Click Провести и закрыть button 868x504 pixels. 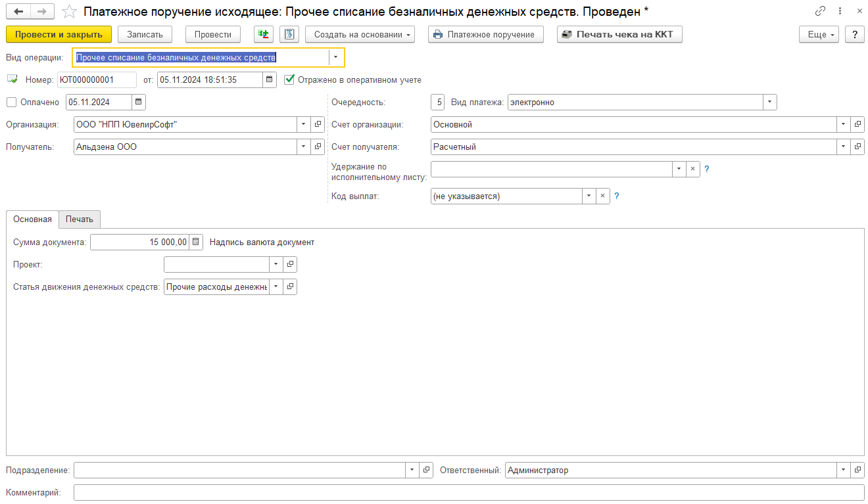click(x=59, y=34)
